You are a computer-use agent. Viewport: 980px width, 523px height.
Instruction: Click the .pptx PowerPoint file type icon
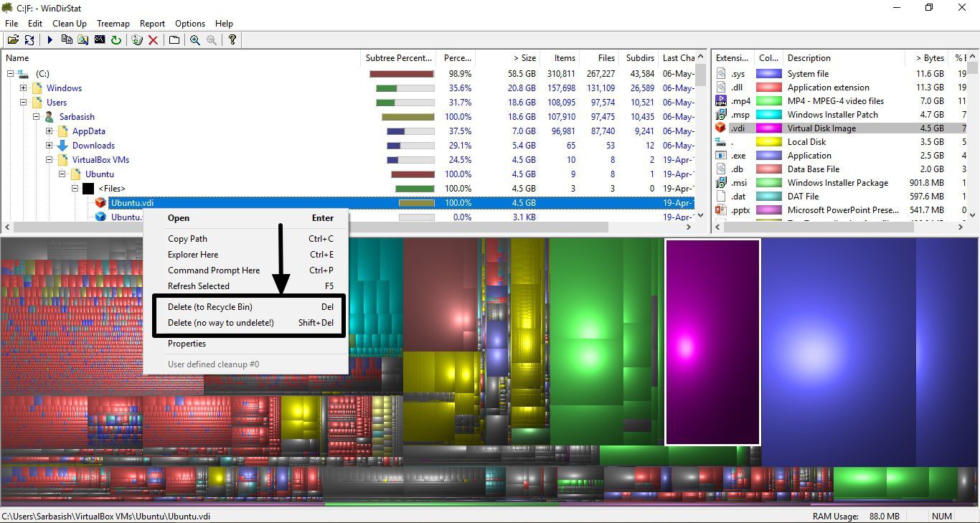point(721,210)
